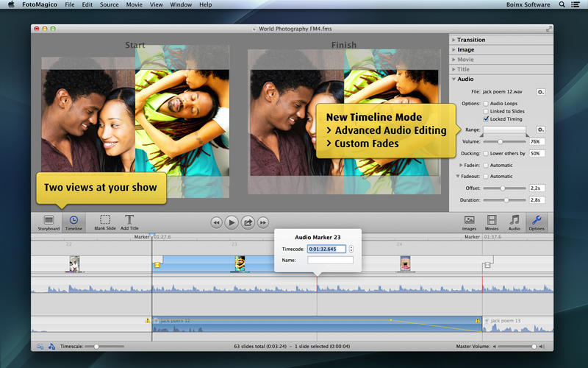Open the Audio browser
This screenshot has width=588, height=368.
[514, 220]
